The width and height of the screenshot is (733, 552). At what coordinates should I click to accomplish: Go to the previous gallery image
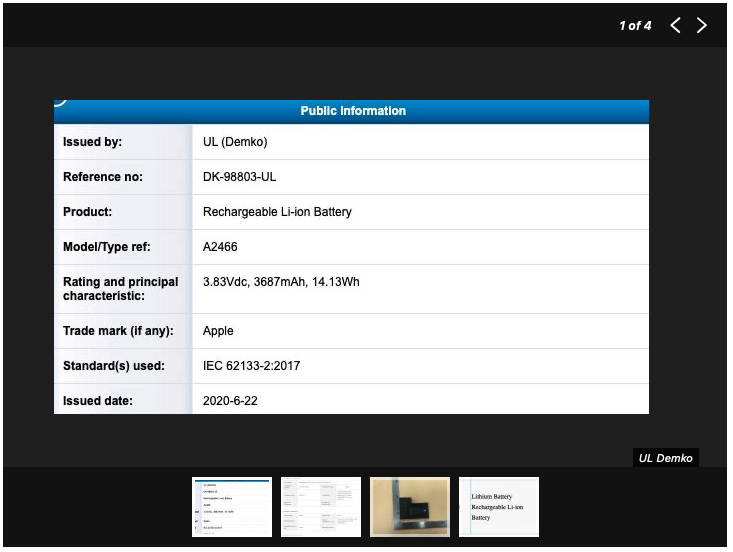pos(676,25)
